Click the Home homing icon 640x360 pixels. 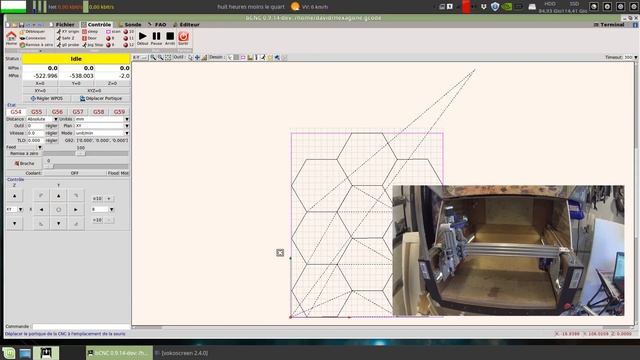[x=11, y=37]
